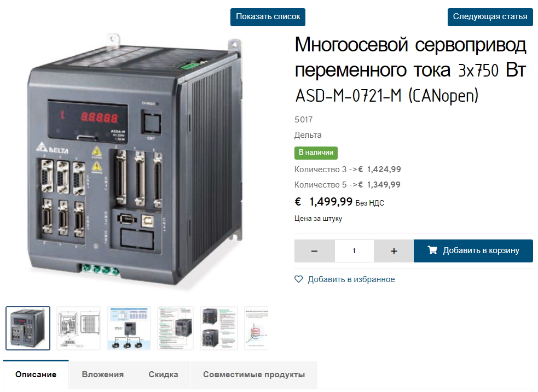Click Добавить в избранное link
The image size is (538, 392).
point(351,279)
